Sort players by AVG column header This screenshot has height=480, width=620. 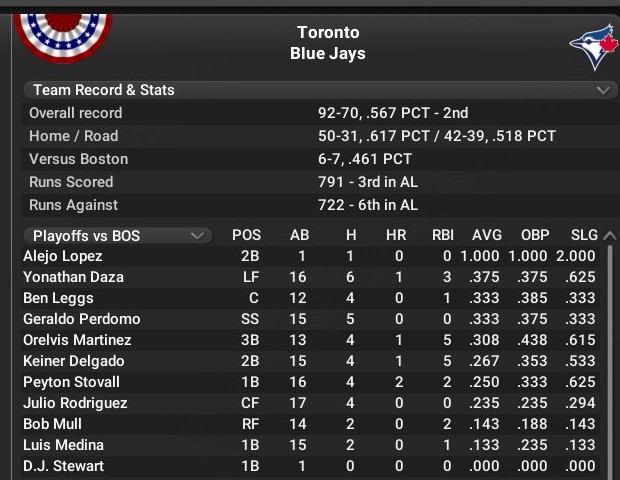point(487,236)
